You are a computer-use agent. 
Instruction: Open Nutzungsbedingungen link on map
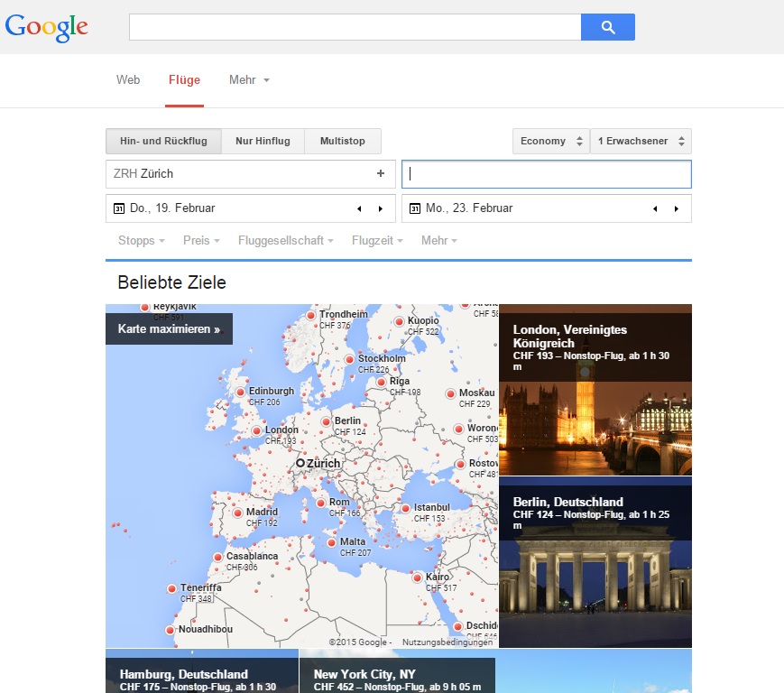[447, 642]
